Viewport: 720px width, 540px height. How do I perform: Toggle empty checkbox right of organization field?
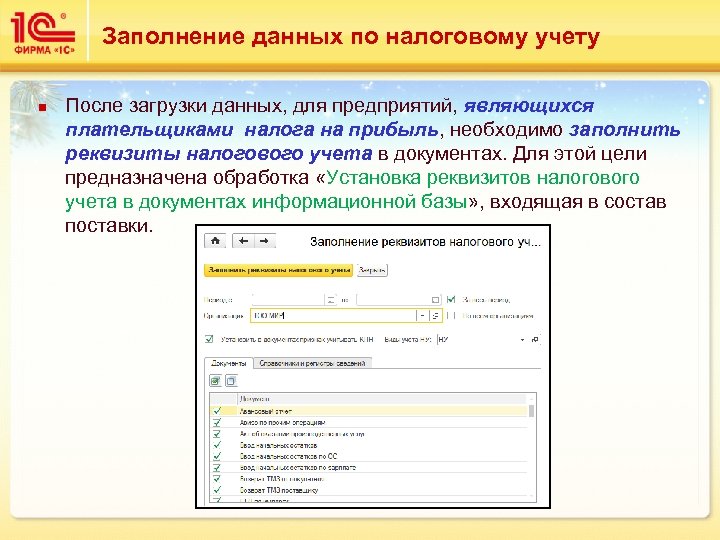point(451,315)
